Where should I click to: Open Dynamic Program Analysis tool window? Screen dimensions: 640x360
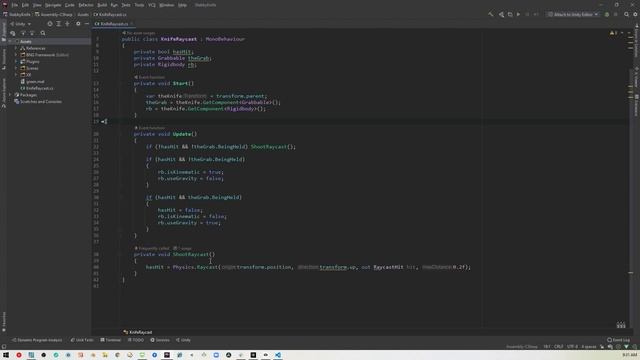(x=37, y=340)
